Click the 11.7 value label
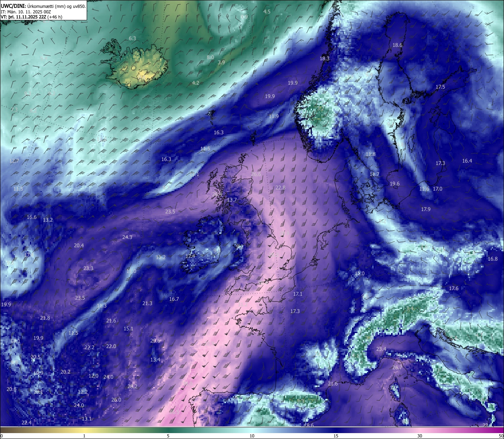504x439 pixels. click(374, 174)
